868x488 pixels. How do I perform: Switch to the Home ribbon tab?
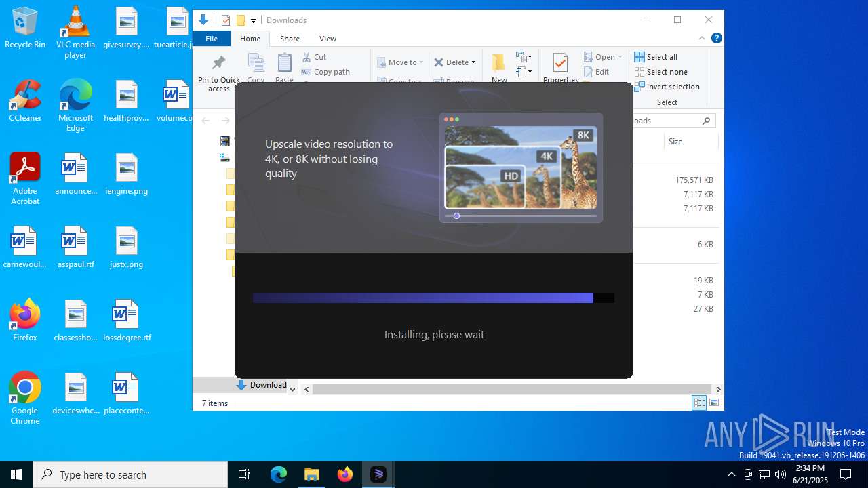tap(250, 39)
